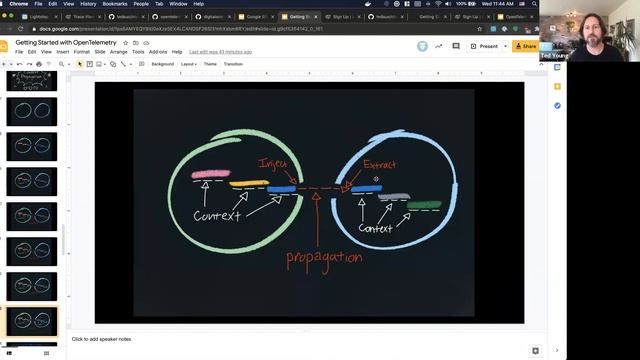Open comment history
Viewport: 640px width, 360px height.
click(x=456, y=46)
